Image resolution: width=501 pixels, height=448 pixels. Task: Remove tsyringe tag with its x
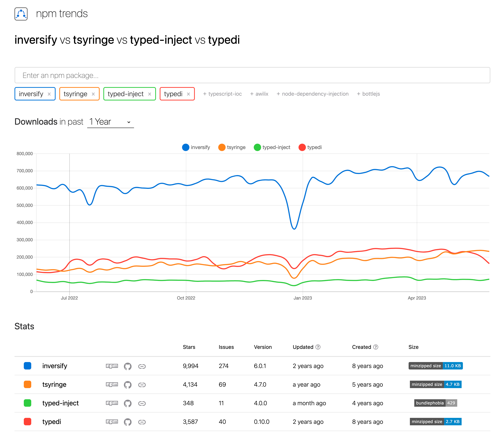93,94
